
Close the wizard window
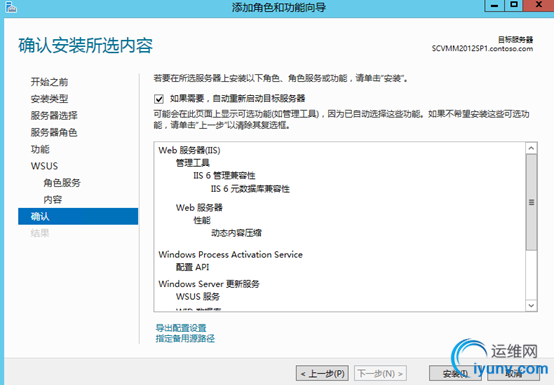(539, 5)
